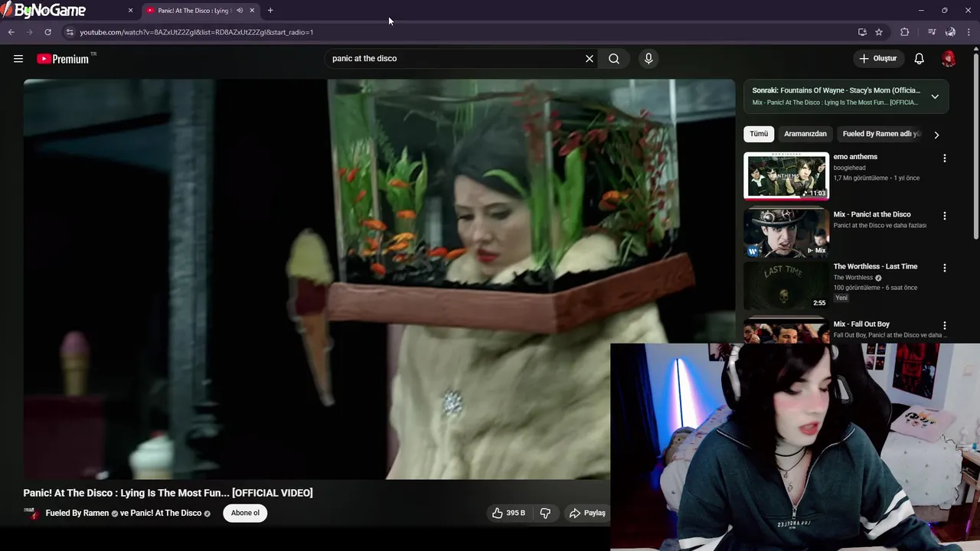980x551 pixels.
Task: Run search with the magnifier button
Action: (x=614, y=58)
